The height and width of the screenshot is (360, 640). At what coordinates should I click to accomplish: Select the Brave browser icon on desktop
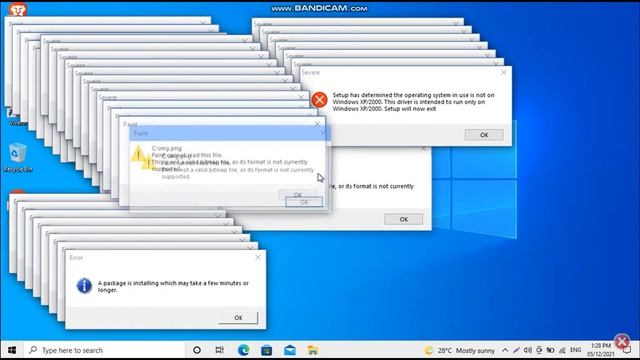click(x=18, y=9)
